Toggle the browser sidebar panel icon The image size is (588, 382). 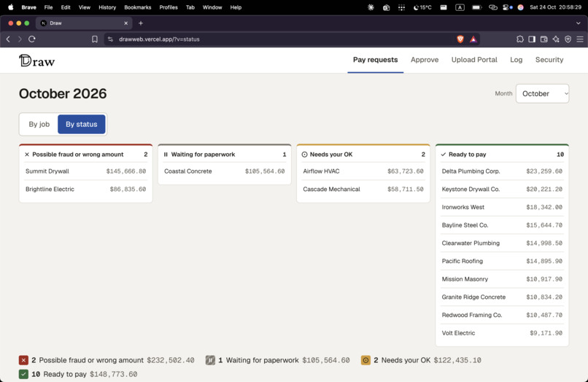coord(532,39)
